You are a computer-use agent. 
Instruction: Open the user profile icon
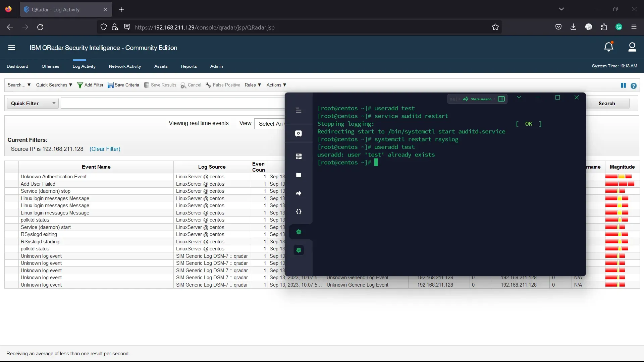[x=632, y=47]
